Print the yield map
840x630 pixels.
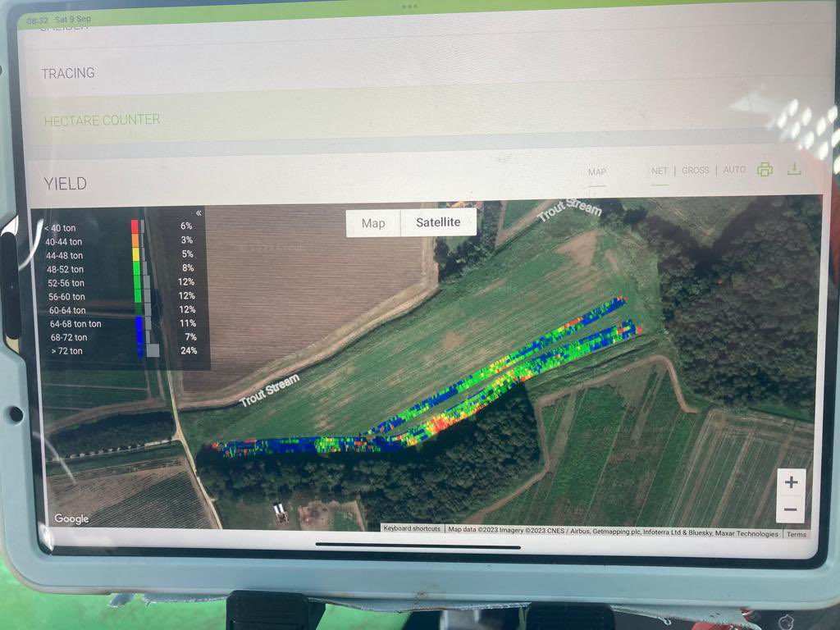point(765,170)
